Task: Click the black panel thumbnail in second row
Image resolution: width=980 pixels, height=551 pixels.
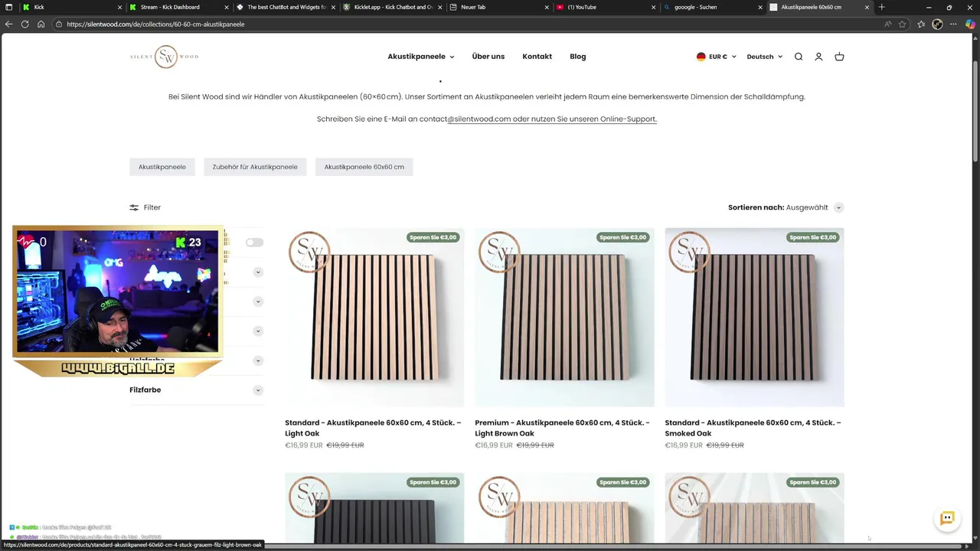Action: tap(374, 508)
